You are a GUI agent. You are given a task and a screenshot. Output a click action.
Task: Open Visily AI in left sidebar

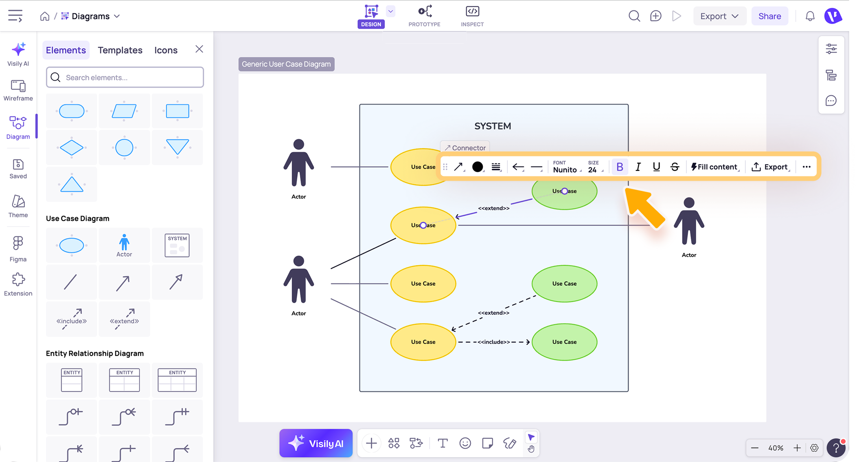coord(18,54)
